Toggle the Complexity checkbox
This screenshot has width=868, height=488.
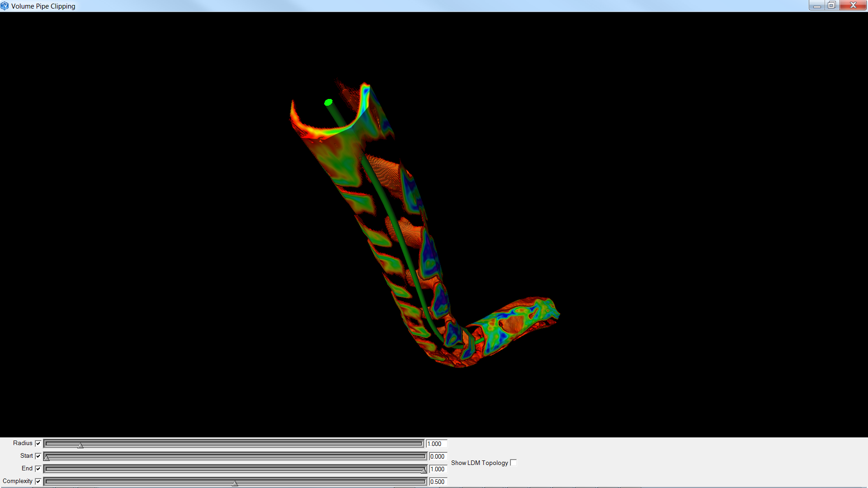coord(38,481)
